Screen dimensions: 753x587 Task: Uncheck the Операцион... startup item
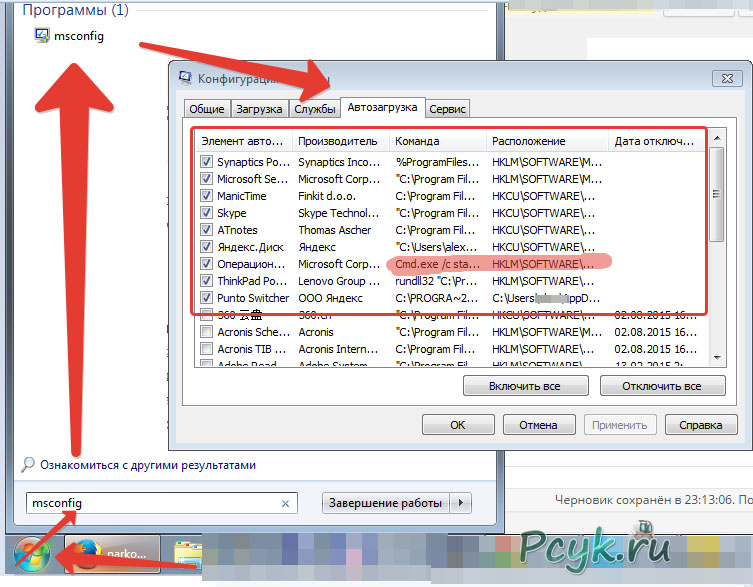pos(206,264)
